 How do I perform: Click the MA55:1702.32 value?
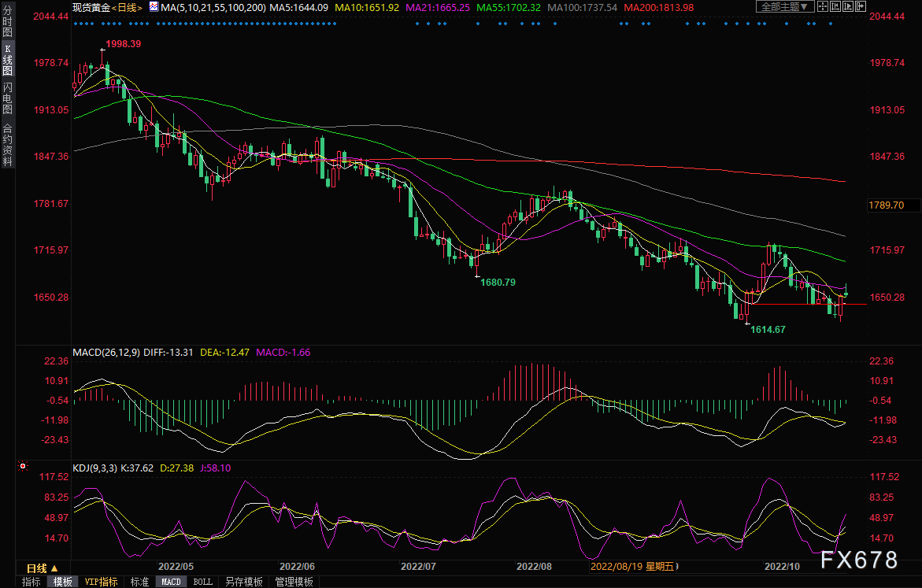click(509, 8)
